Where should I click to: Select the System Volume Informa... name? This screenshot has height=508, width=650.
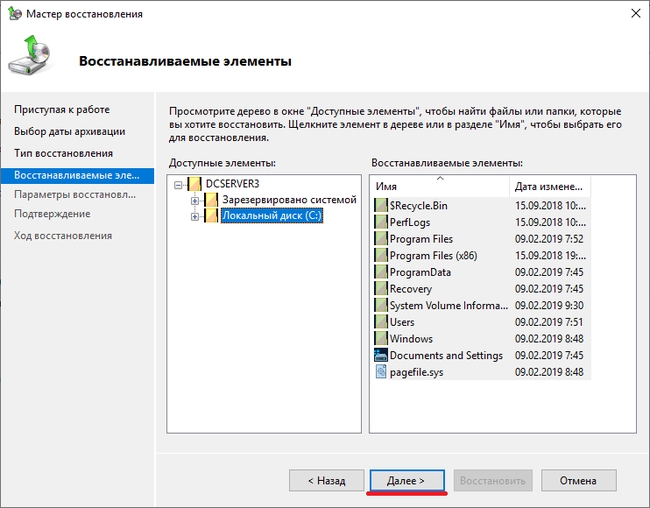point(449,306)
